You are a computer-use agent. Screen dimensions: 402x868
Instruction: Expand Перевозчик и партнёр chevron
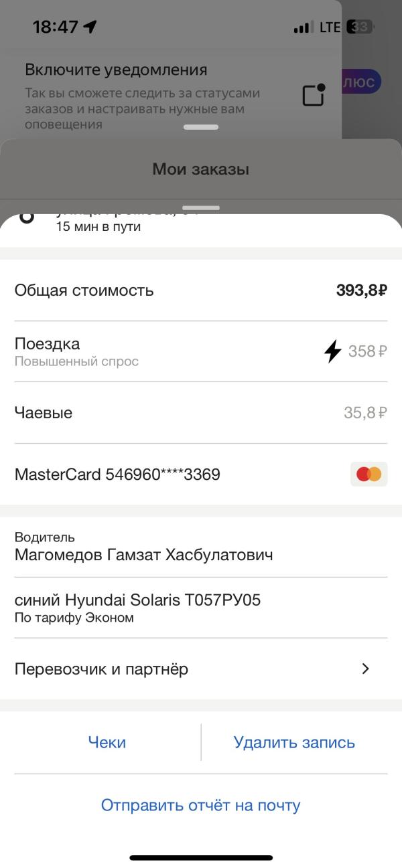pyautogui.click(x=366, y=669)
